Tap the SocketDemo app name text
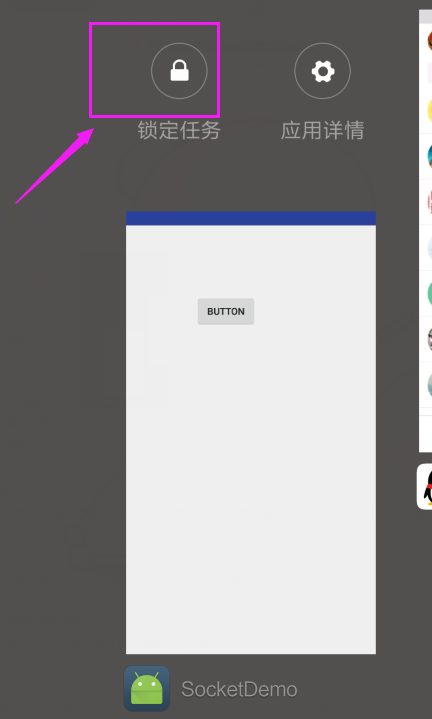Image resolution: width=432 pixels, height=719 pixels. click(x=239, y=689)
